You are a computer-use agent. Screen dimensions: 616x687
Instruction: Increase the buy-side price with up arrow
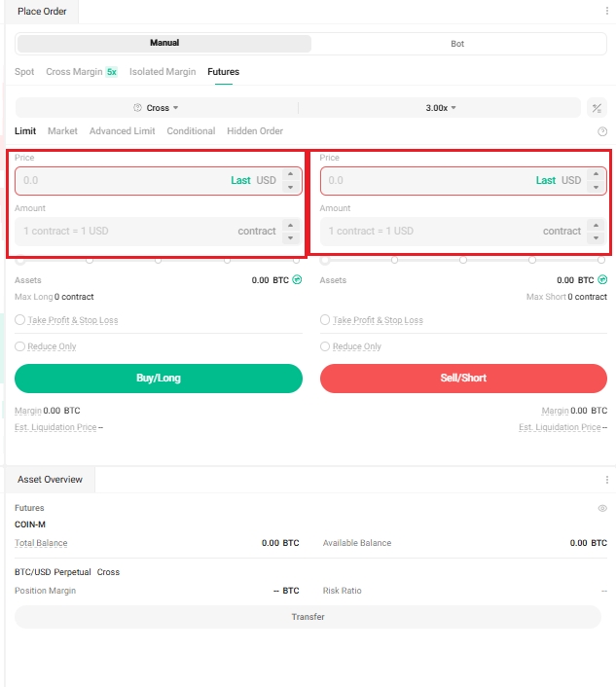click(289, 175)
